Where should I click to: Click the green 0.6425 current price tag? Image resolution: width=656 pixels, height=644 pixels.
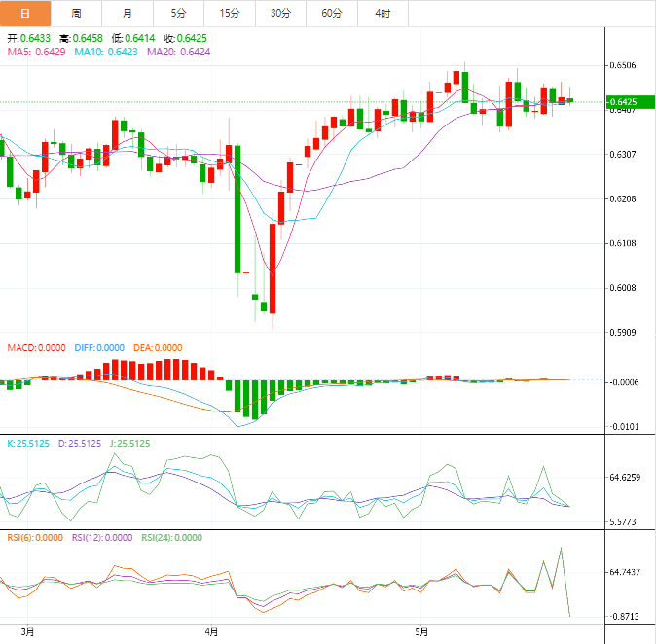pos(630,102)
